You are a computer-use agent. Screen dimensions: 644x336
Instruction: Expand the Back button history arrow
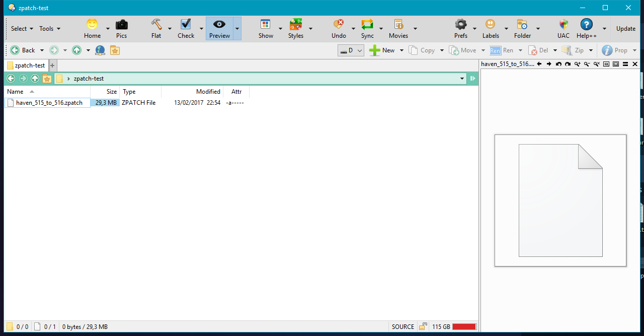pyautogui.click(x=42, y=50)
